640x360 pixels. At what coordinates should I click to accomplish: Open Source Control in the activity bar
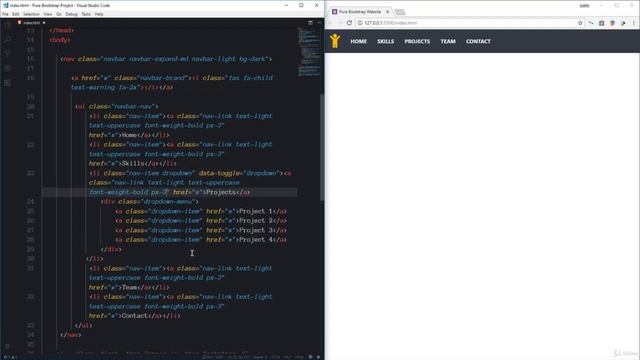(7, 53)
